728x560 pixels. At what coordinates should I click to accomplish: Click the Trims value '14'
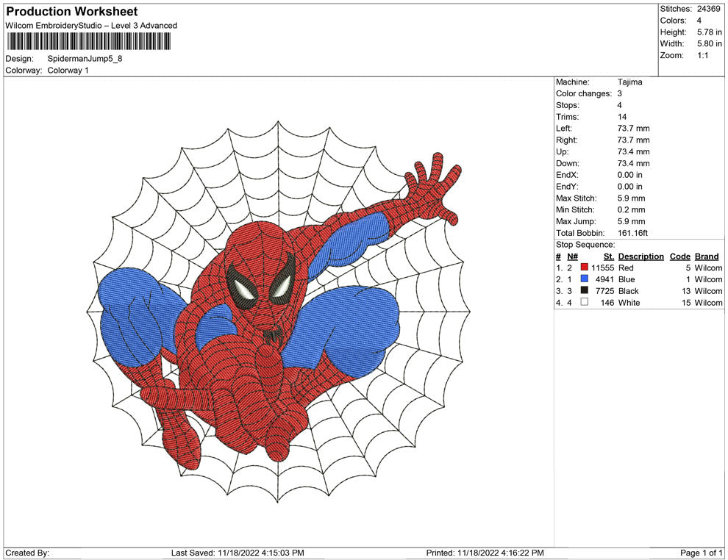(x=622, y=117)
